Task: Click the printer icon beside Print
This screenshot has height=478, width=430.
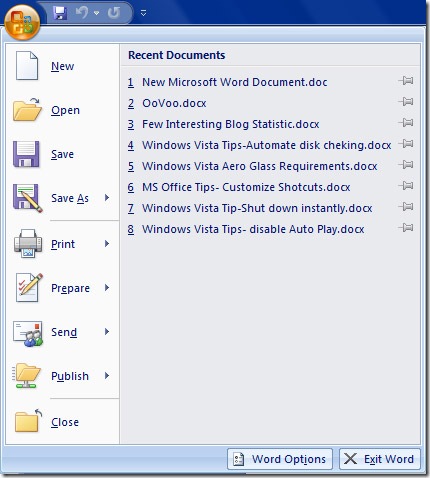Action: 28,244
